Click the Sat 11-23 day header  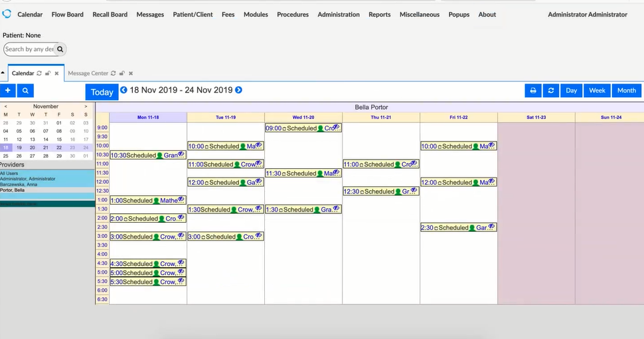point(536,117)
